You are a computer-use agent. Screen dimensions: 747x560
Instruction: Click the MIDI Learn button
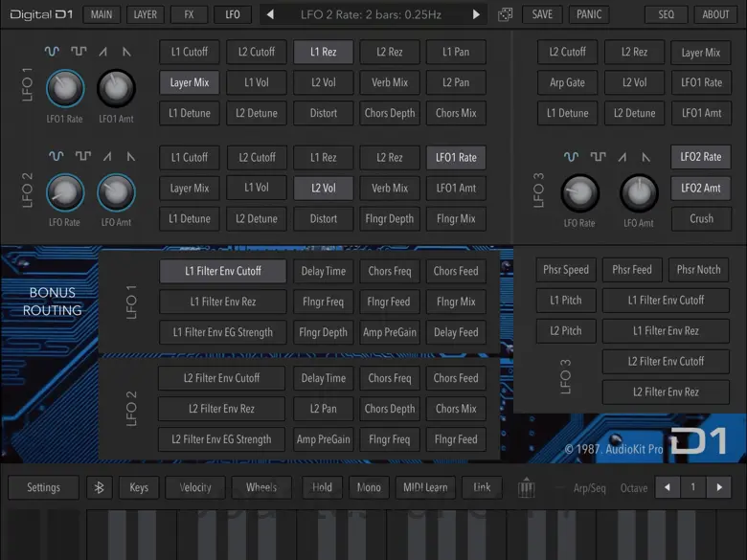tap(425, 487)
